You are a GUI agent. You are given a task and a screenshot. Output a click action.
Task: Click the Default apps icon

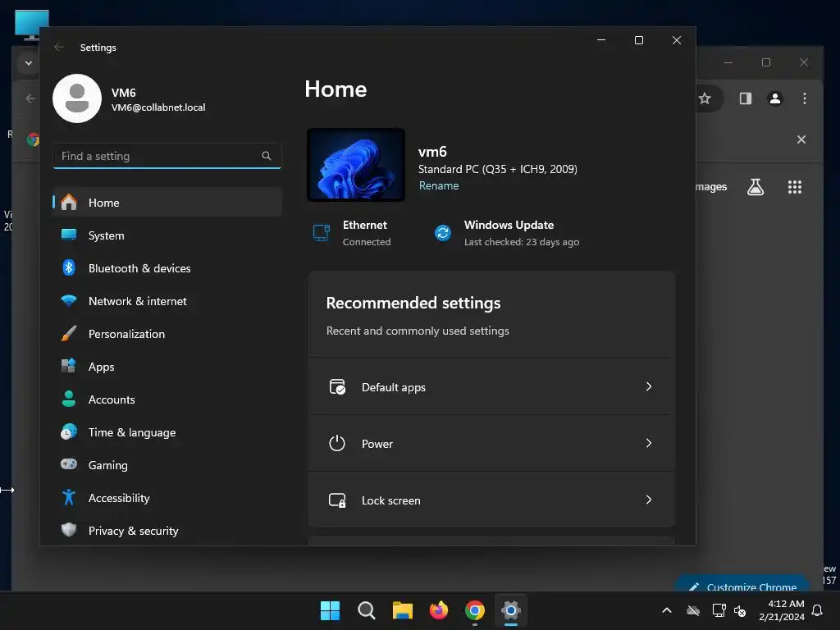click(337, 387)
